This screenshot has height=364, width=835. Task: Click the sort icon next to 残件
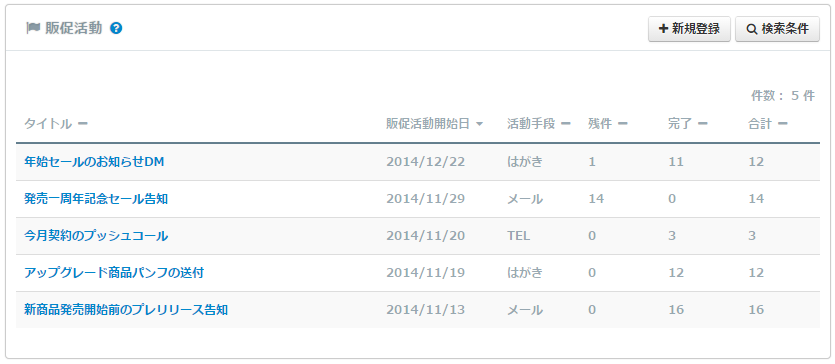(x=623, y=124)
